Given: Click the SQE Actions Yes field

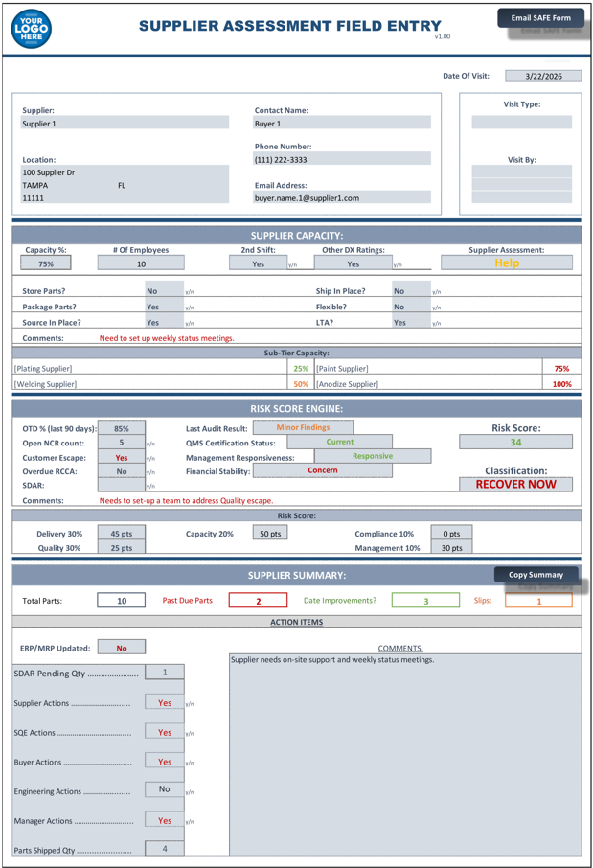Looking at the screenshot, I should coord(165,731).
